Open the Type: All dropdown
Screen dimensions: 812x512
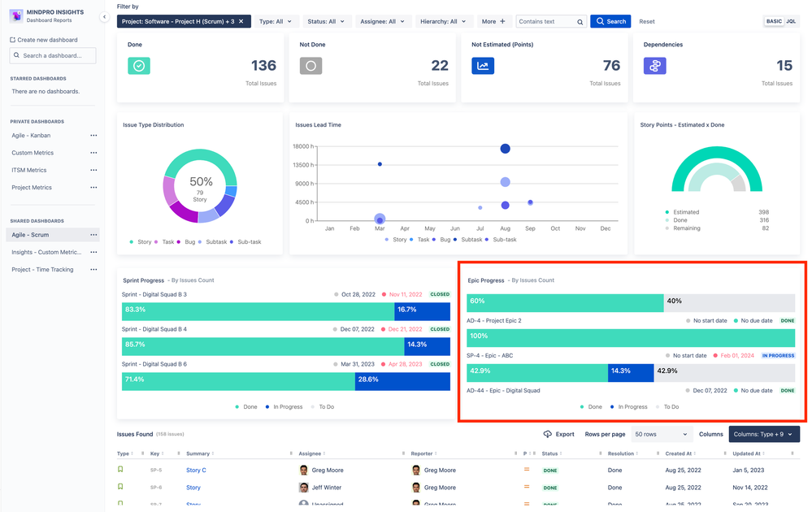pyautogui.click(x=276, y=22)
